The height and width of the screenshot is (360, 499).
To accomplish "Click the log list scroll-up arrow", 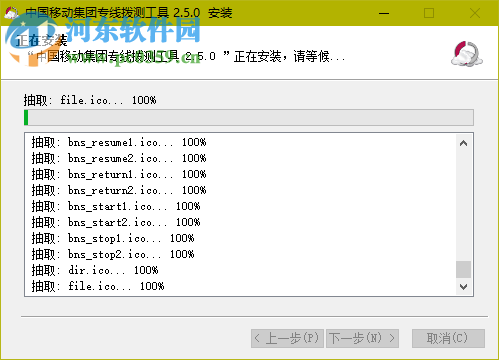I will coord(463,143).
